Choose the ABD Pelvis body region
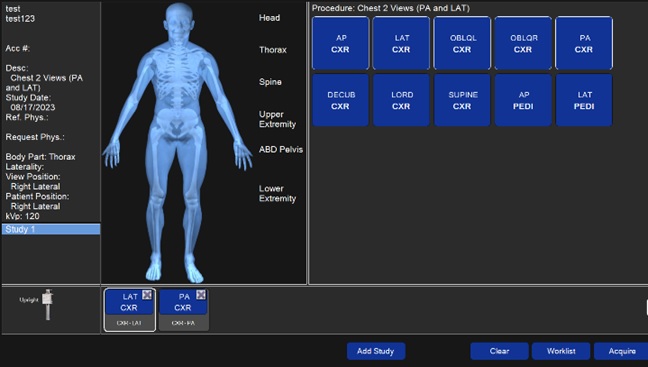This screenshot has width=648, height=367. (x=281, y=150)
